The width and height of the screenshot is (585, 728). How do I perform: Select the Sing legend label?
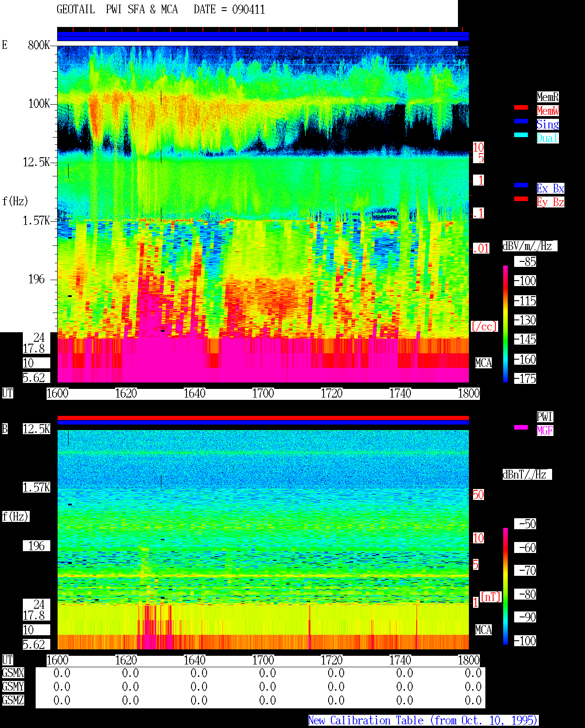[548, 124]
